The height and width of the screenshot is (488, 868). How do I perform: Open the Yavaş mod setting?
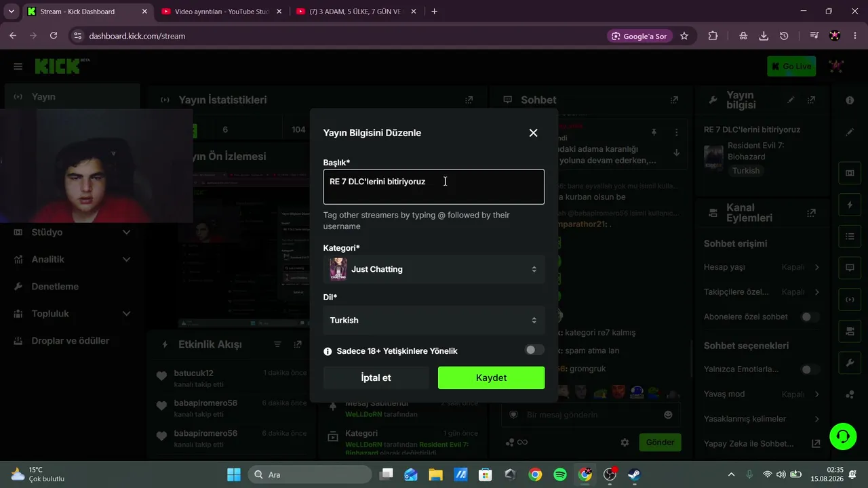pos(762,394)
